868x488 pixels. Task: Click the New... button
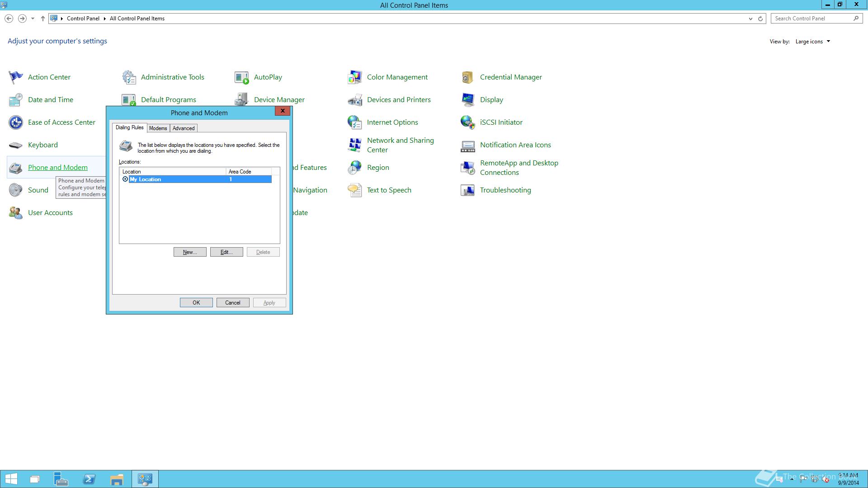click(x=190, y=252)
